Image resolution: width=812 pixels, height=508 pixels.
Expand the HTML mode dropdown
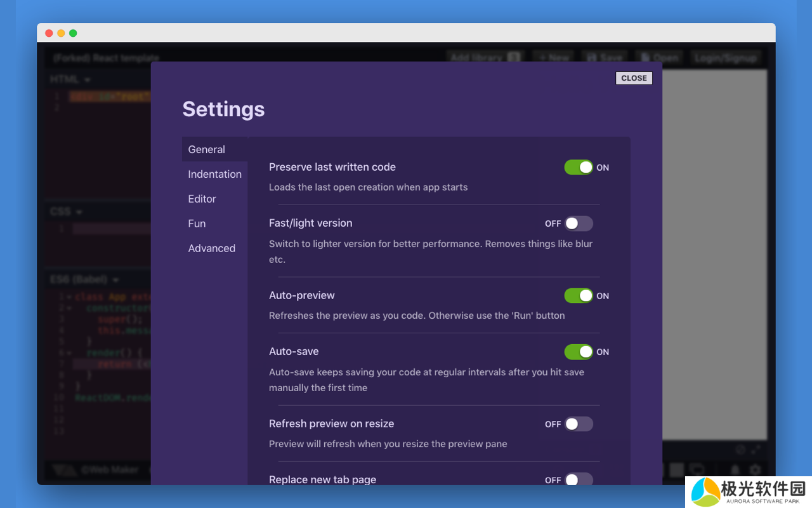point(70,79)
